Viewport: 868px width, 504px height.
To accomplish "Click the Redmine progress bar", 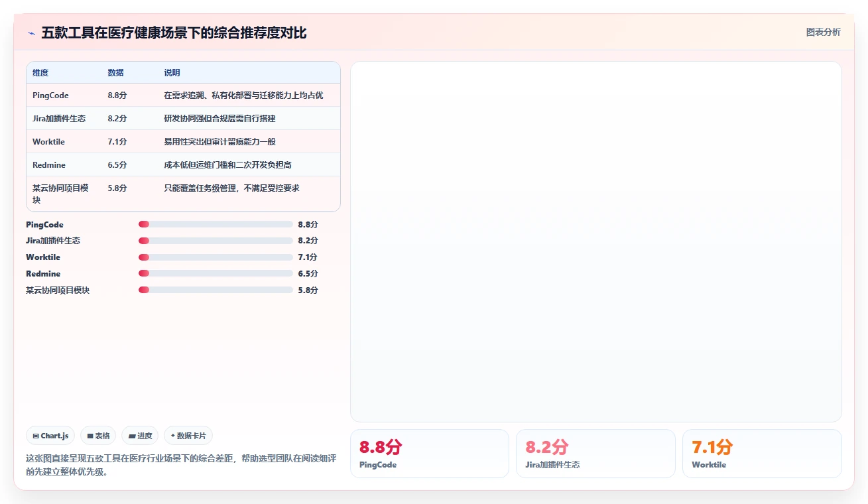I will click(216, 273).
